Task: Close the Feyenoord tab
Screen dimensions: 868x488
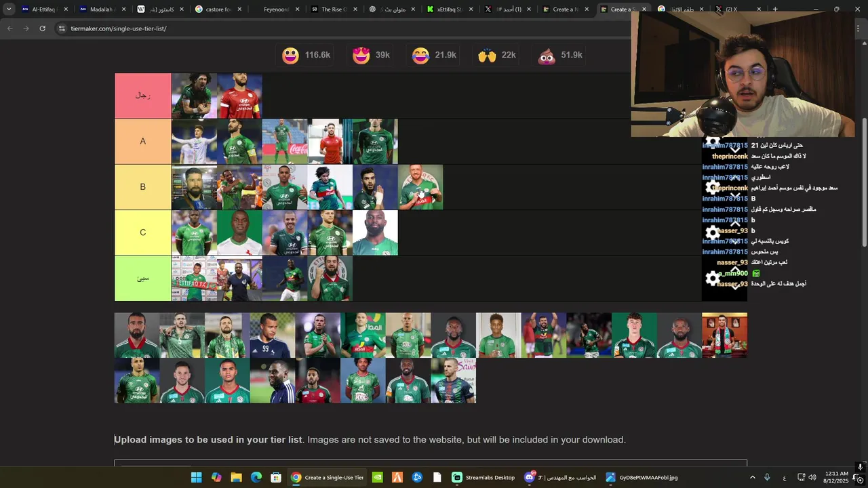Action: coord(298,9)
